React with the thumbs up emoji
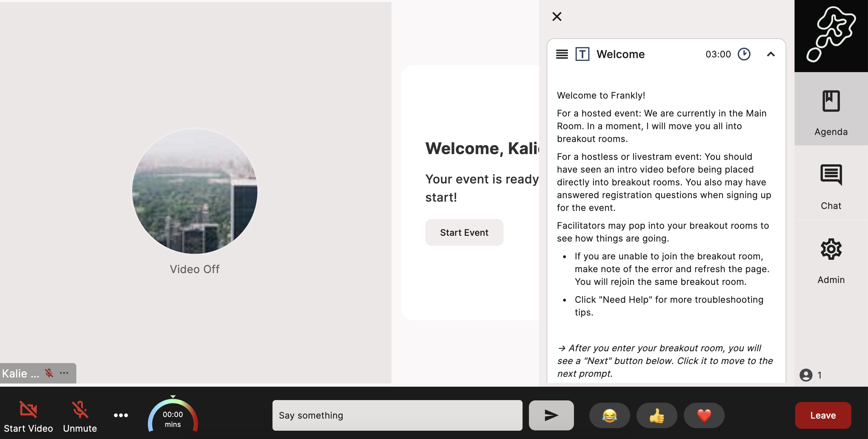This screenshot has width=868, height=439. tap(656, 415)
